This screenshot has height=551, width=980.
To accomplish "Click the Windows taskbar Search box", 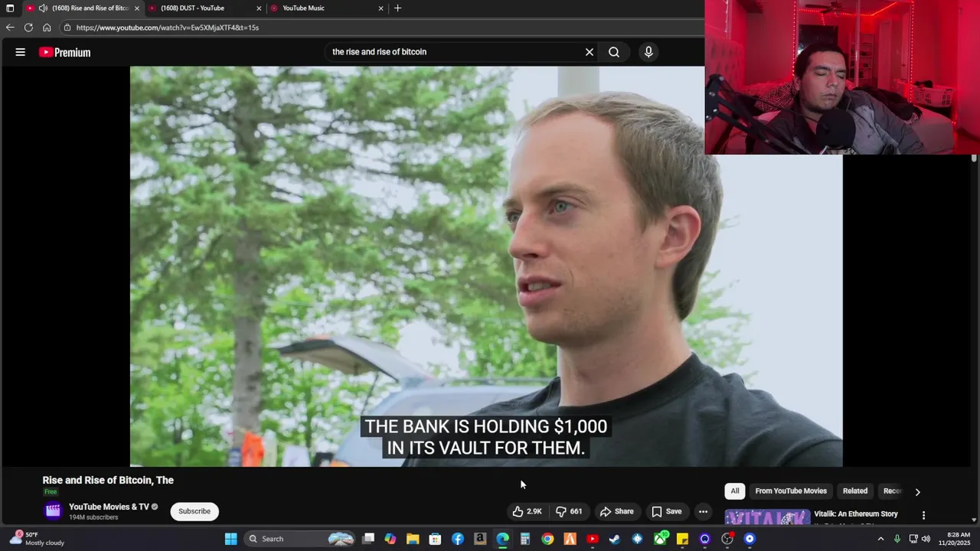I will pos(300,539).
